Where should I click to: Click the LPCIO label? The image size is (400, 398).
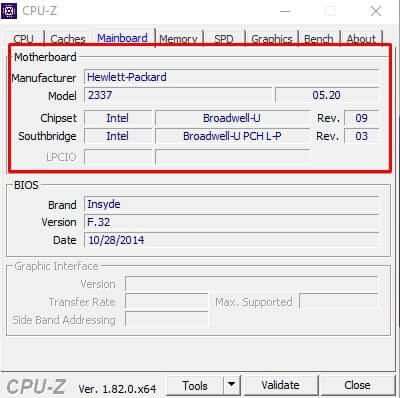point(61,157)
